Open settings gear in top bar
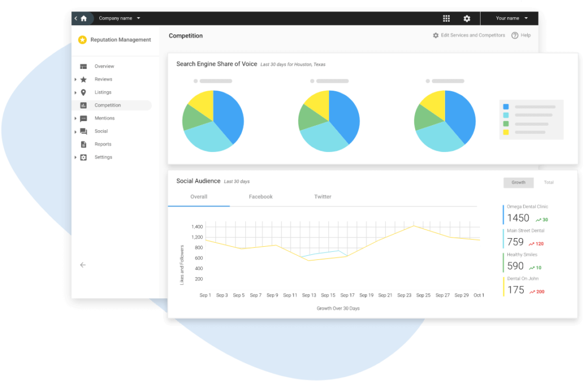 467,18
